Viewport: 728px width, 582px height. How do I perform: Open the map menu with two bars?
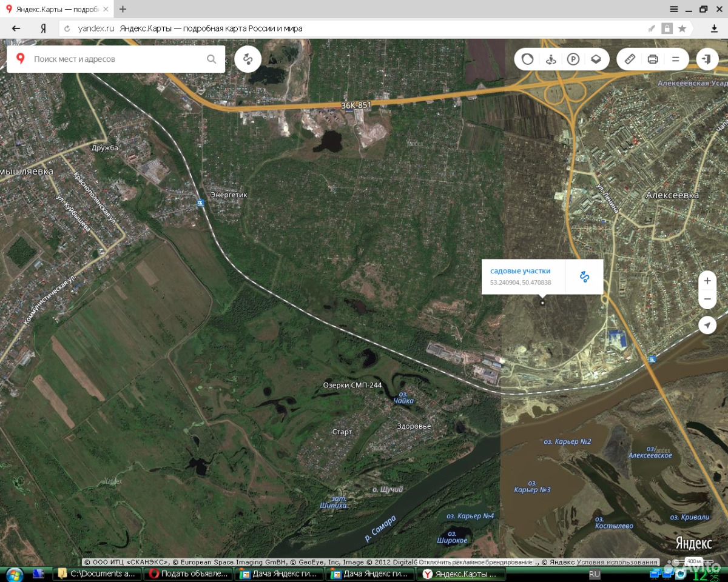(x=675, y=59)
